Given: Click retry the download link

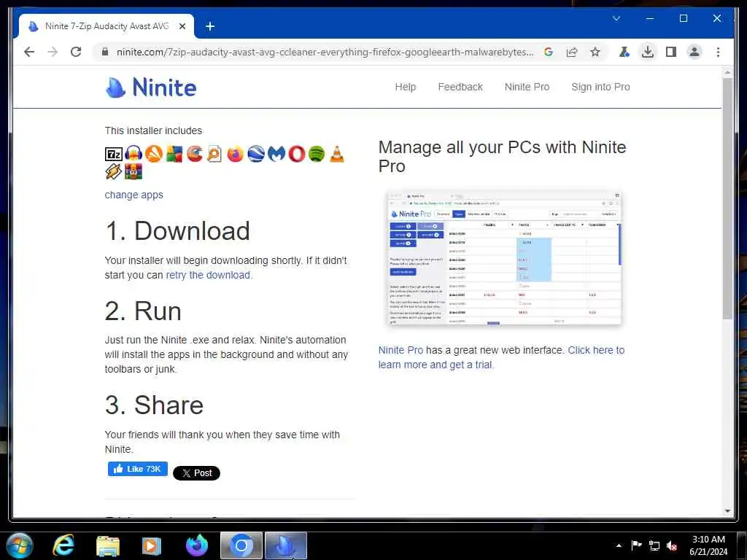Looking at the screenshot, I should click(208, 275).
